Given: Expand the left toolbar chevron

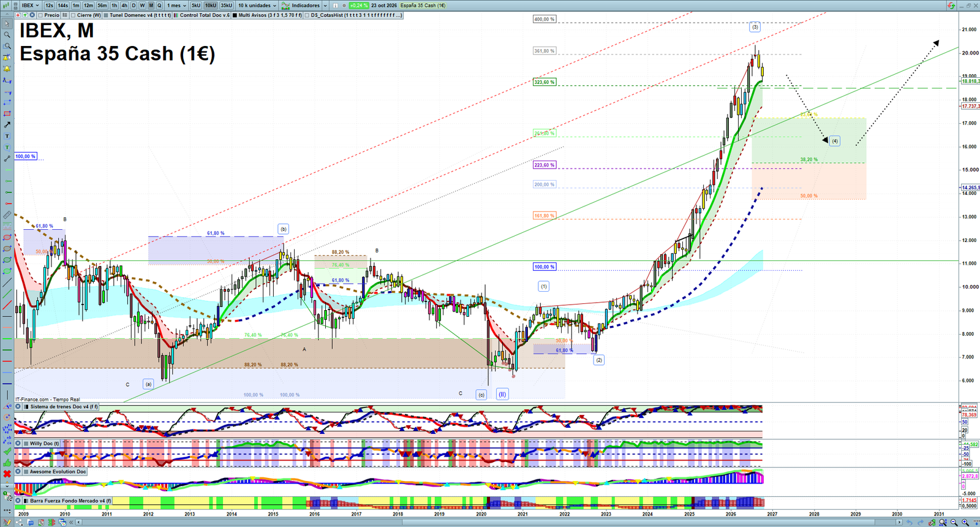Looking at the screenshot, I should tap(7, 486).
